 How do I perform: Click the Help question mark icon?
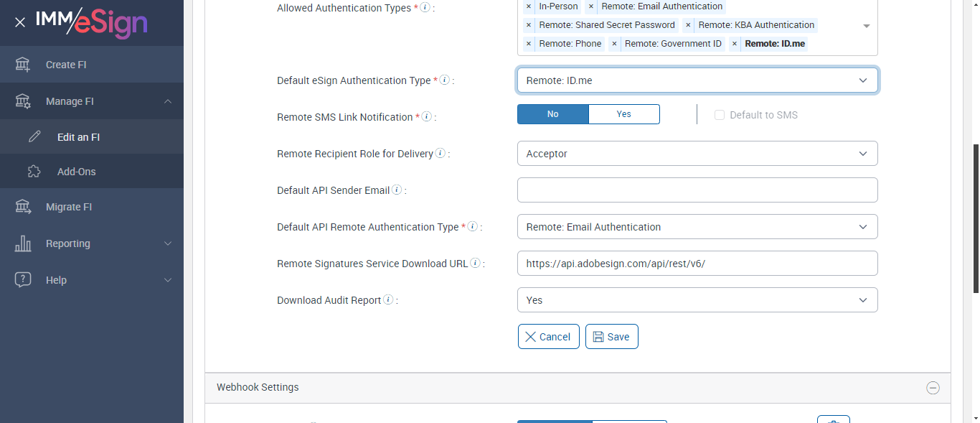(23, 280)
